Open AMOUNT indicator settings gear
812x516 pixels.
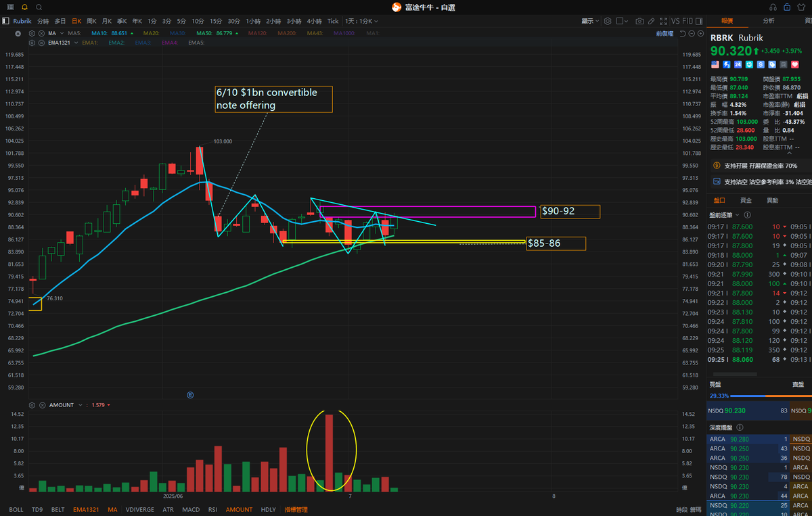pyautogui.click(x=32, y=404)
